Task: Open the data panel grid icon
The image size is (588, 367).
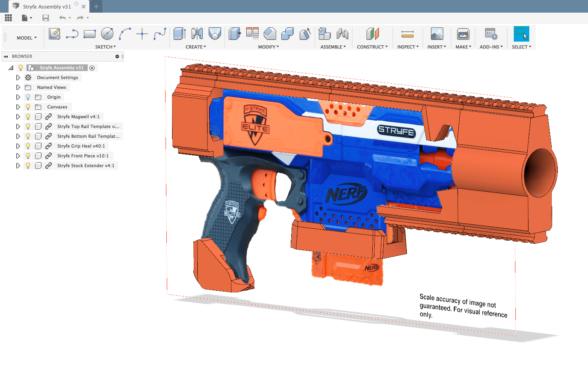Action: click(x=8, y=18)
